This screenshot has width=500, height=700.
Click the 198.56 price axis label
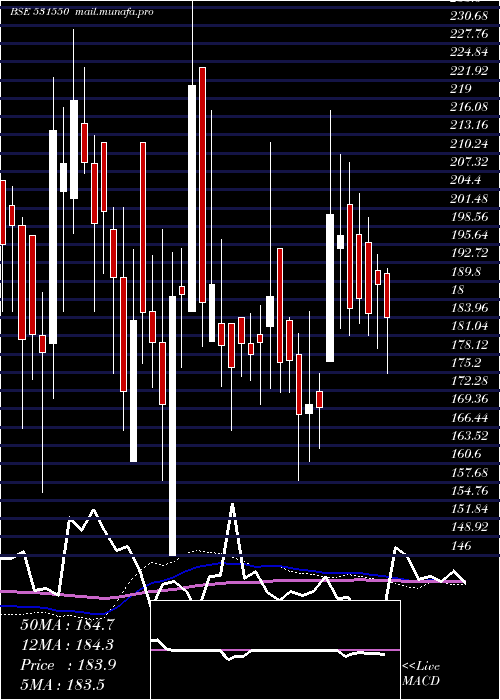coord(469,216)
